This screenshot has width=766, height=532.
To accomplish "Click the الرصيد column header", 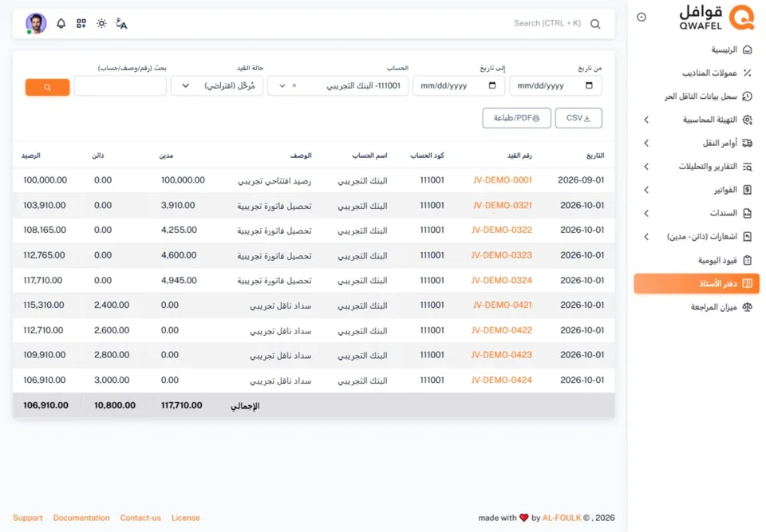I will pyautogui.click(x=31, y=156).
